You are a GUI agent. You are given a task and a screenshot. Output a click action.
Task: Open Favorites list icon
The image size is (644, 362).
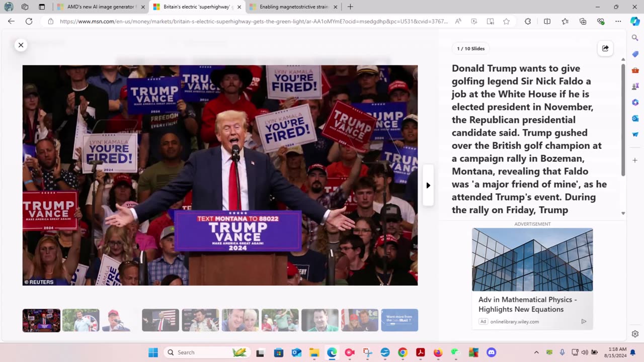(565, 21)
